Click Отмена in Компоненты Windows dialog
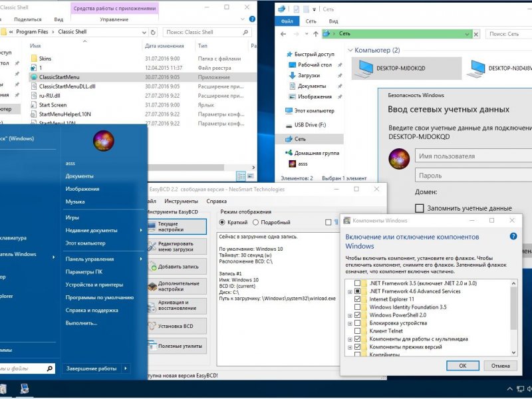 click(x=501, y=366)
